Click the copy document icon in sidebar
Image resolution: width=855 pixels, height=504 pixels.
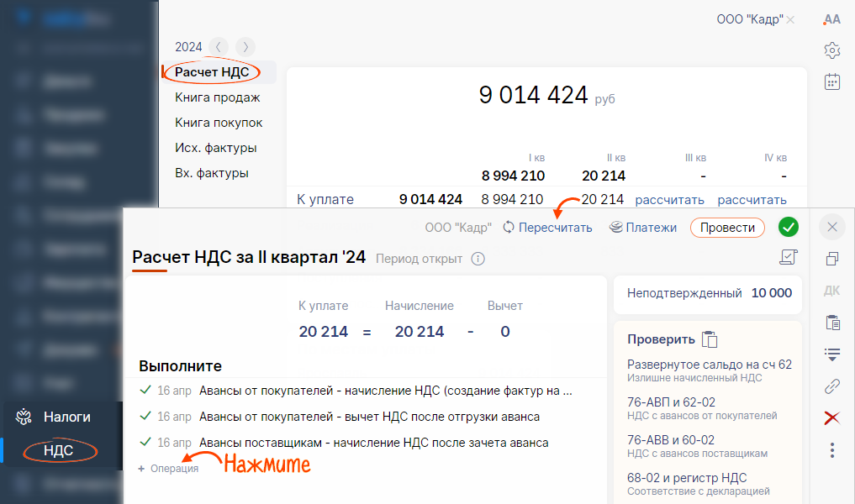(831, 259)
